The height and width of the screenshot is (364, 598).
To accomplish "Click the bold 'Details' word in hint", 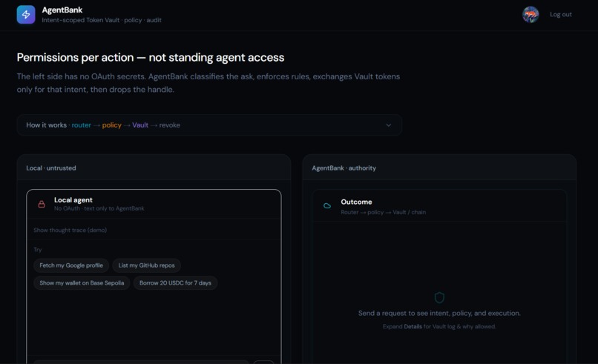I will pyautogui.click(x=413, y=327).
